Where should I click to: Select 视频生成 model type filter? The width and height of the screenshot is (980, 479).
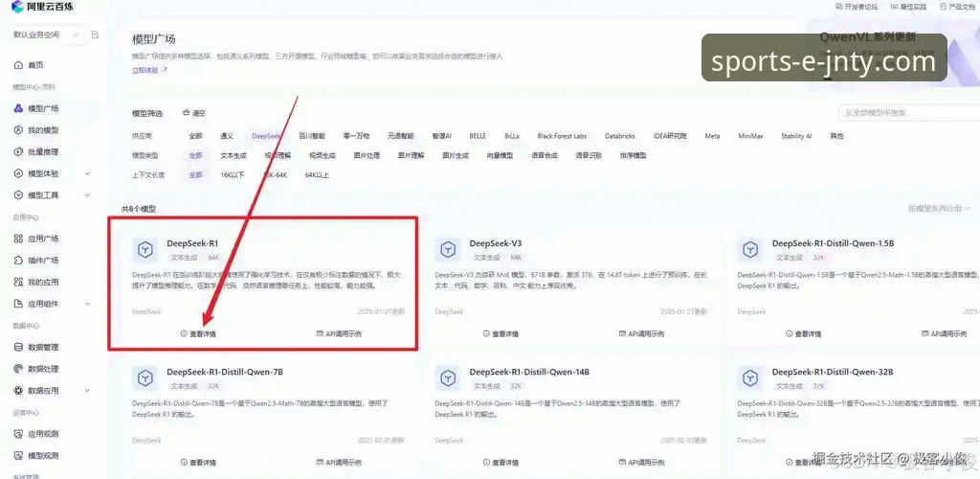tap(323, 156)
